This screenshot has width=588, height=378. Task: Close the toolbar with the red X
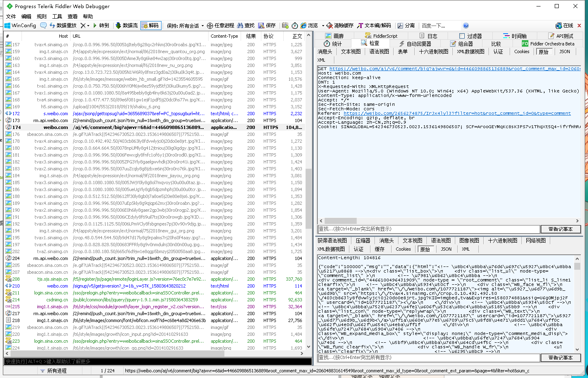click(579, 26)
